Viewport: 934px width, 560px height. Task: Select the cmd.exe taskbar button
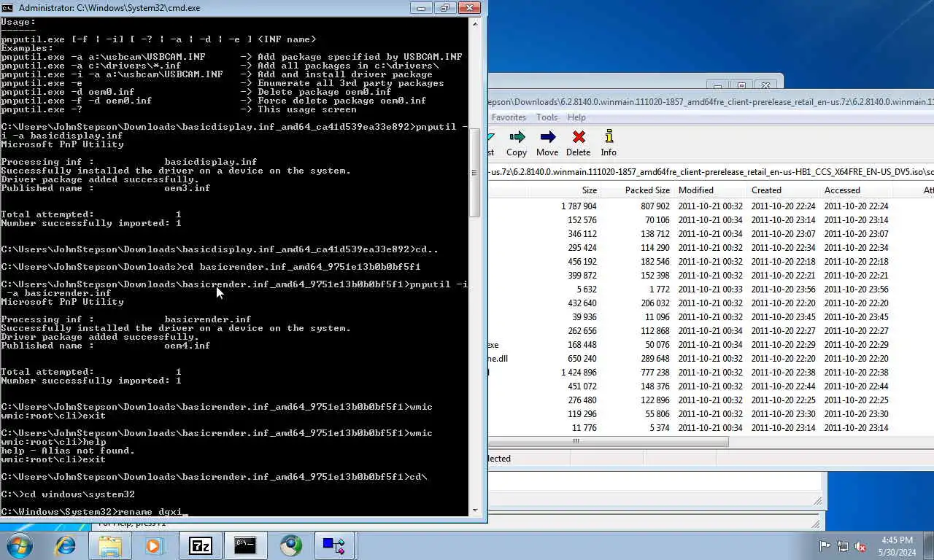[x=245, y=545]
